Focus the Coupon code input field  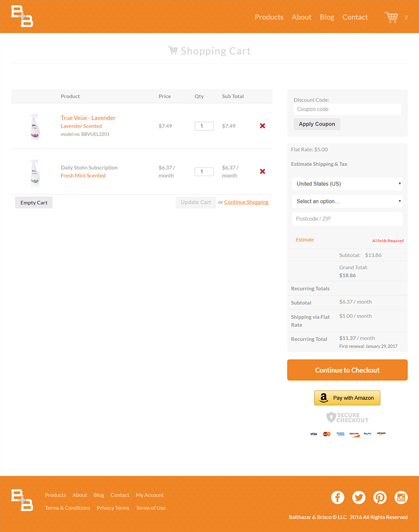click(x=347, y=109)
